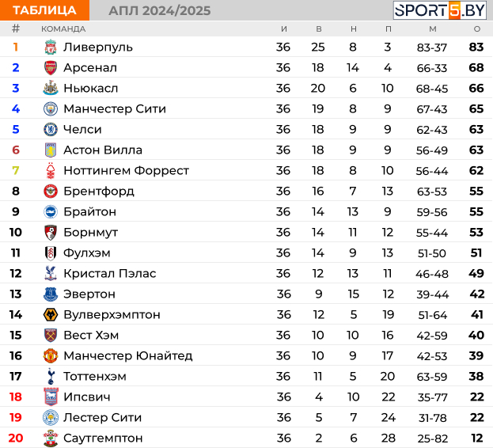Select Брентфорд team row name
Screen dimensions: 493x448
99,191
